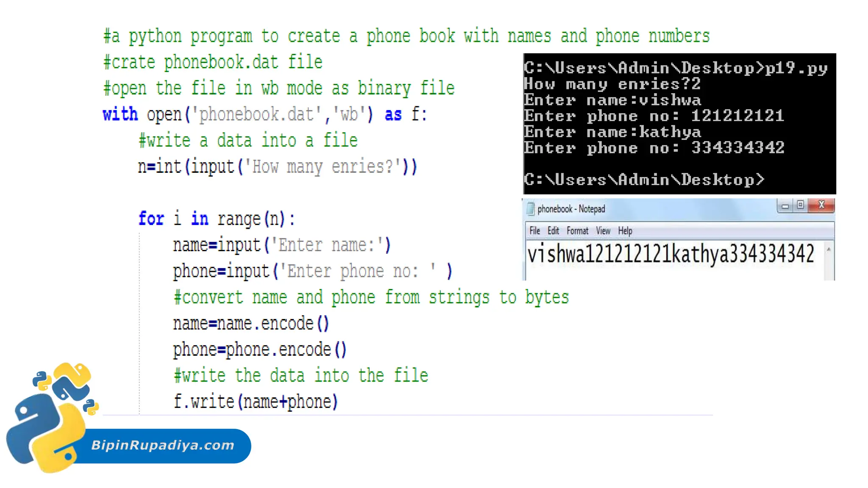Click the 'for i in range(n):' line
This screenshot has height=488, width=868.
217,219
